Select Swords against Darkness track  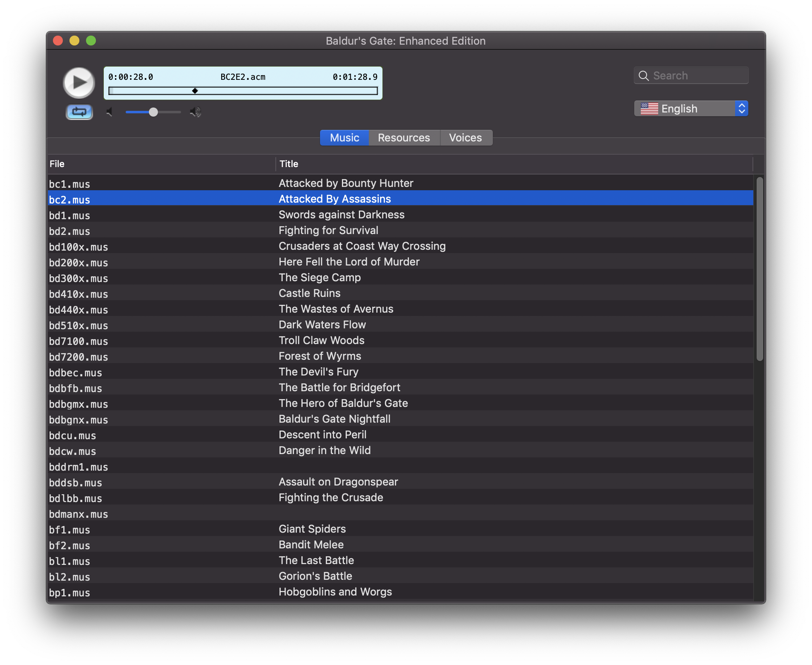pyautogui.click(x=400, y=215)
